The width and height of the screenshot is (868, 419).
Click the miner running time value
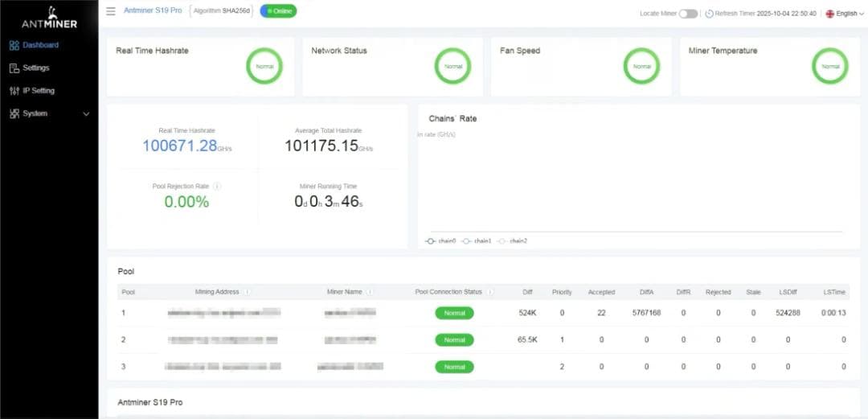point(329,201)
